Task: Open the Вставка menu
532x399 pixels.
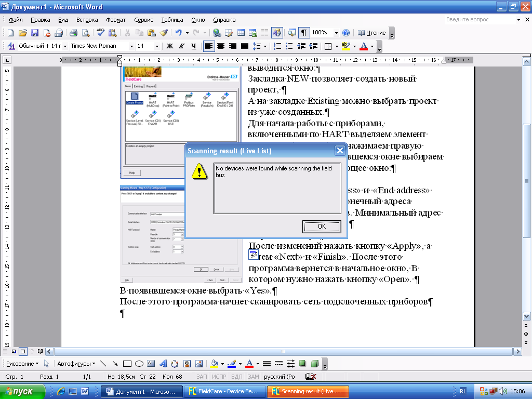Action: (x=87, y=20)
